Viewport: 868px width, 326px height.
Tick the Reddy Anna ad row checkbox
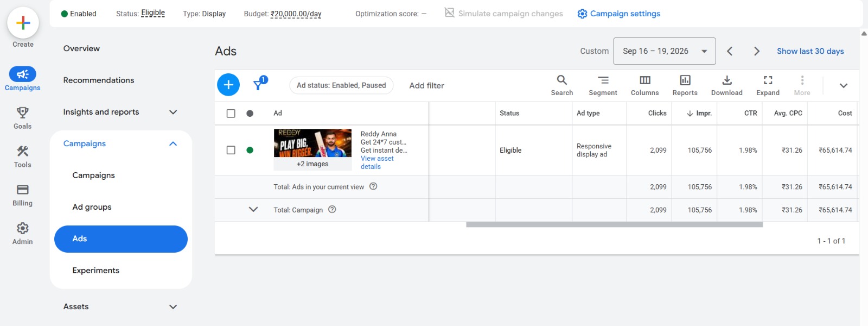231,150
